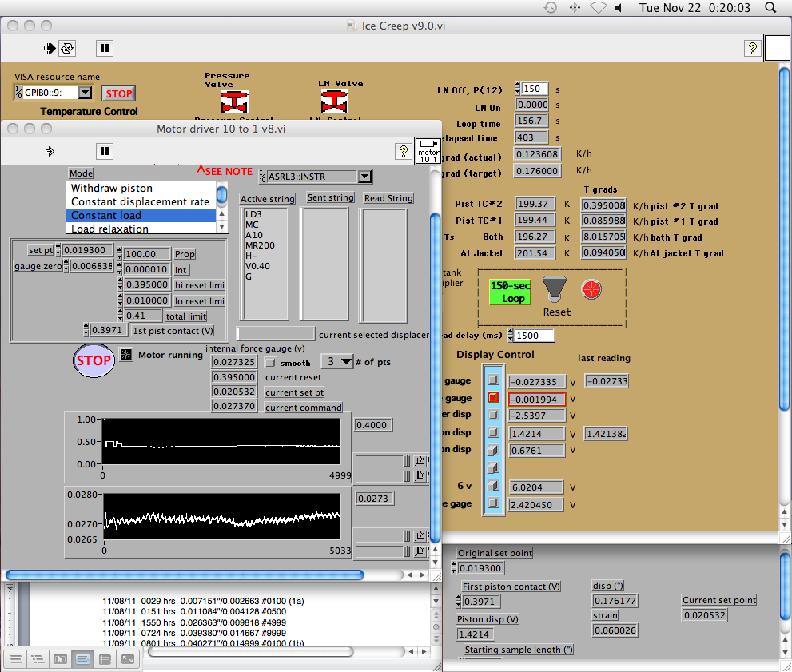Select Load relaxation mode

pos(109,229)
